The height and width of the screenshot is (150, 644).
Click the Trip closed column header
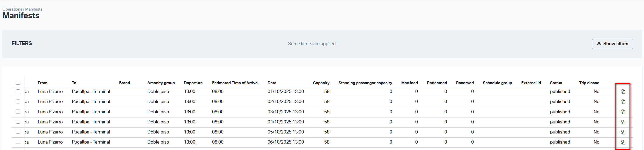pyautogui.click(x=589, y=83)
